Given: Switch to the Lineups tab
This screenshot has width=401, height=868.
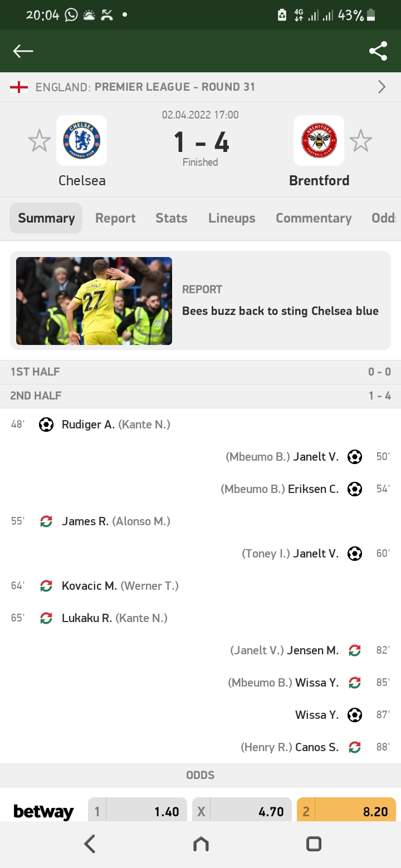Looking at the screenshot, I should pos(232,218).
